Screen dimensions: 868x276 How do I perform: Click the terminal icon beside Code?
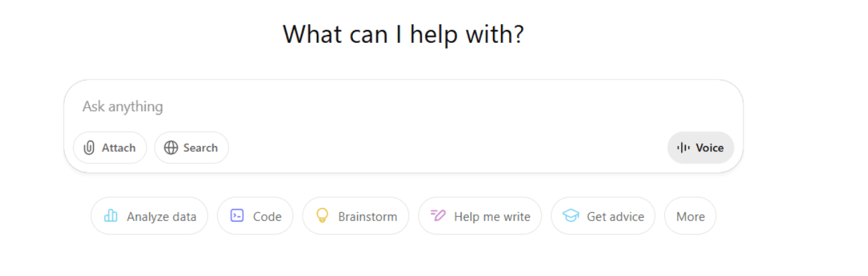tap(237, 216)
